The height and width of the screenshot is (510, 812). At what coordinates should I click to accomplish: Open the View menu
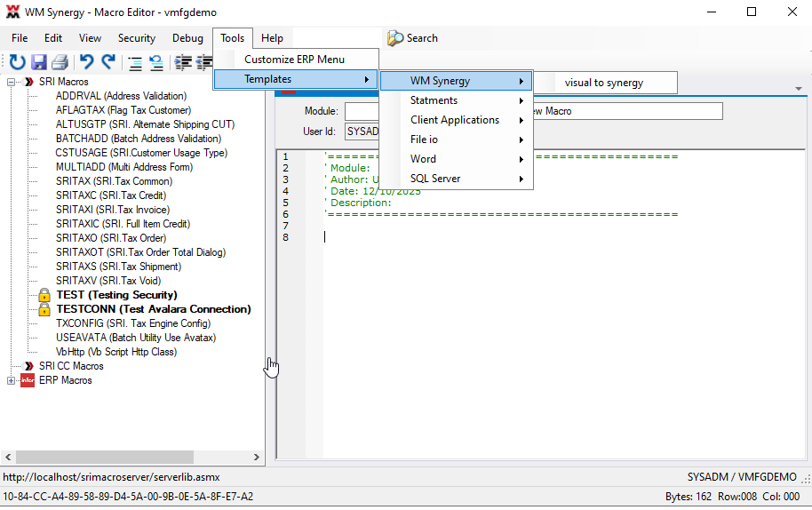coord(90,38)
